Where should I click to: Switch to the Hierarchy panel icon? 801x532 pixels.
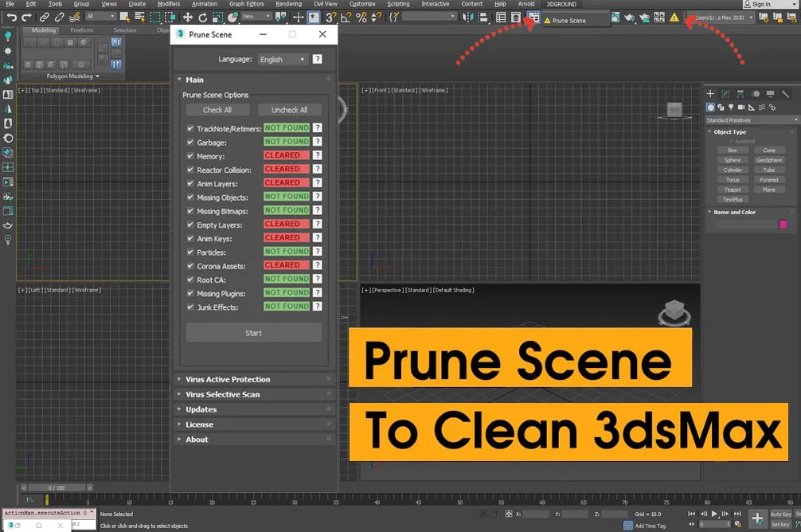[740, 93]
